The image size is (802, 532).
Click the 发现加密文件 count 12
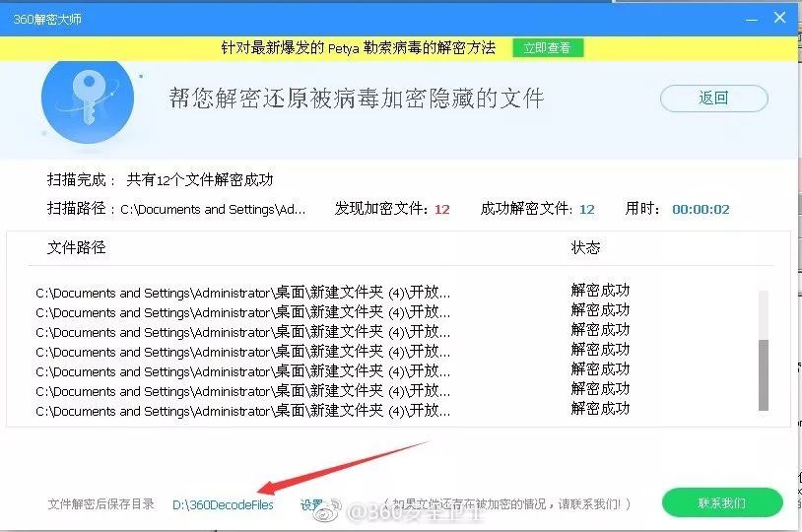tap(442, 209)
